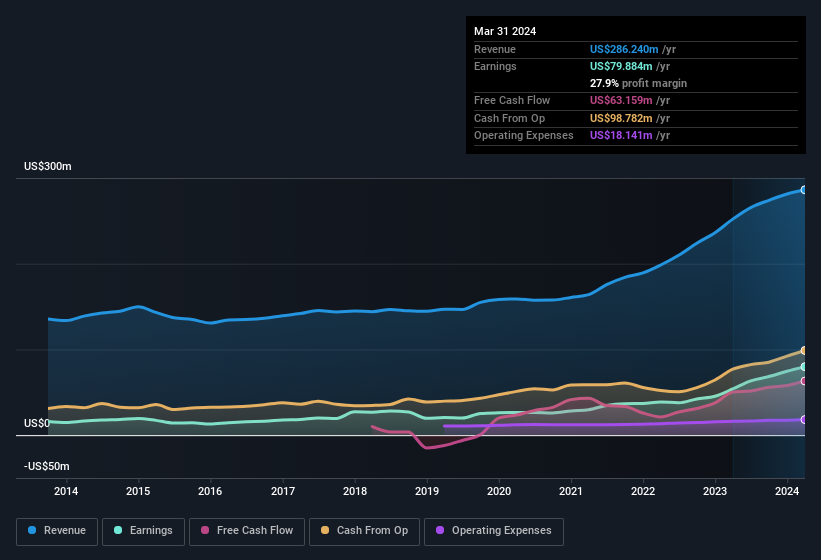Screen dimensions: 821x560
Task: Toggle the Revenue legend button
Action: click(x=57, y=531)
